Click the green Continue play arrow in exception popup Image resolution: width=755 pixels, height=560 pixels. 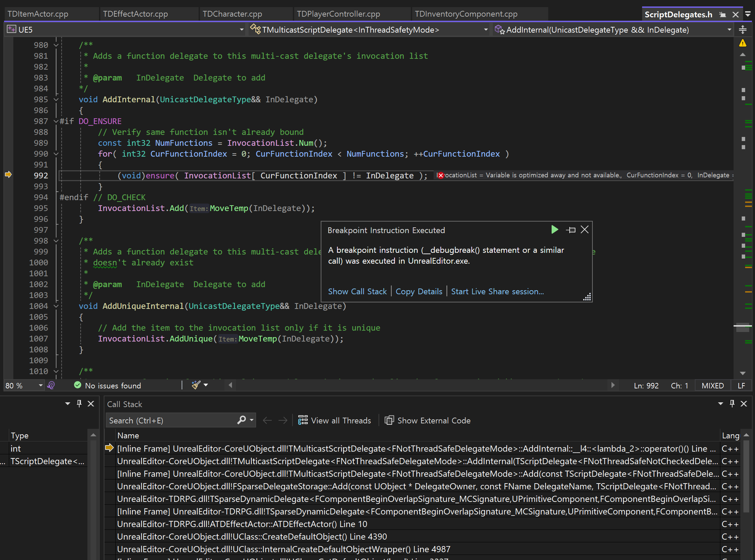tap(554, 230)
